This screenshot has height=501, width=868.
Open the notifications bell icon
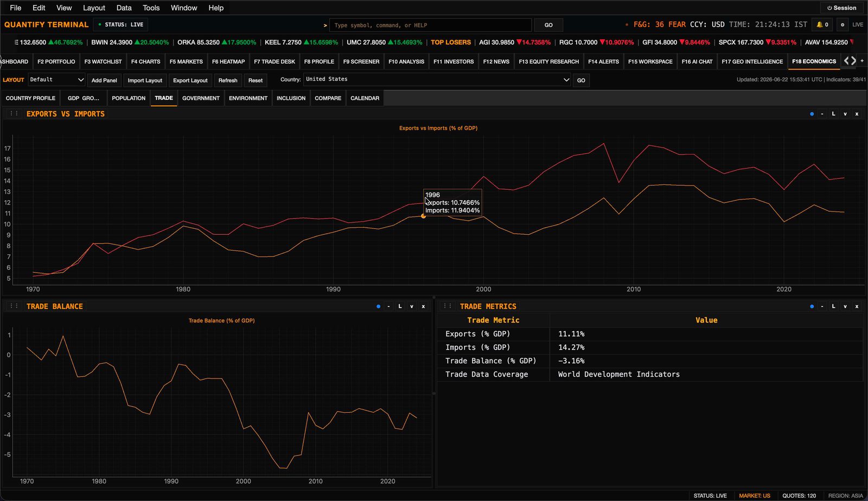click(x=822, y=24)
